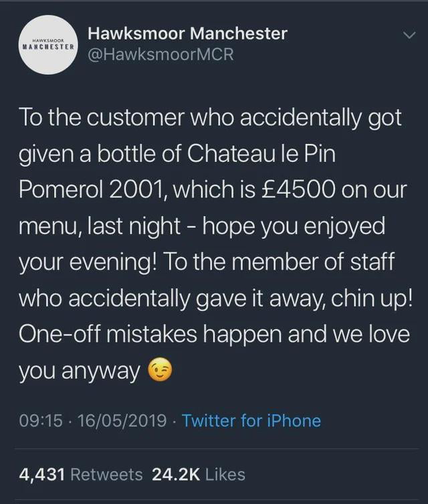Click the @HawksmoorMCR handle
Screen dimensions: 428x504
[161, 55]
